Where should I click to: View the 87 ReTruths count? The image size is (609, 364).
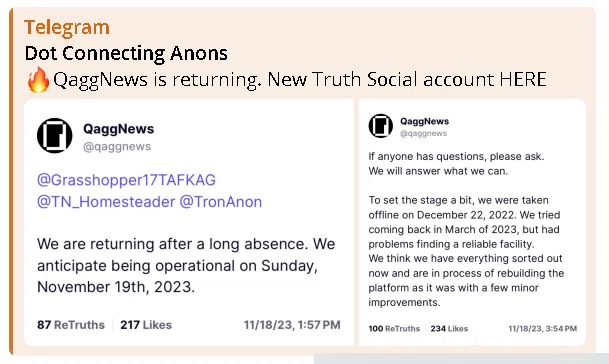(71, 325)
